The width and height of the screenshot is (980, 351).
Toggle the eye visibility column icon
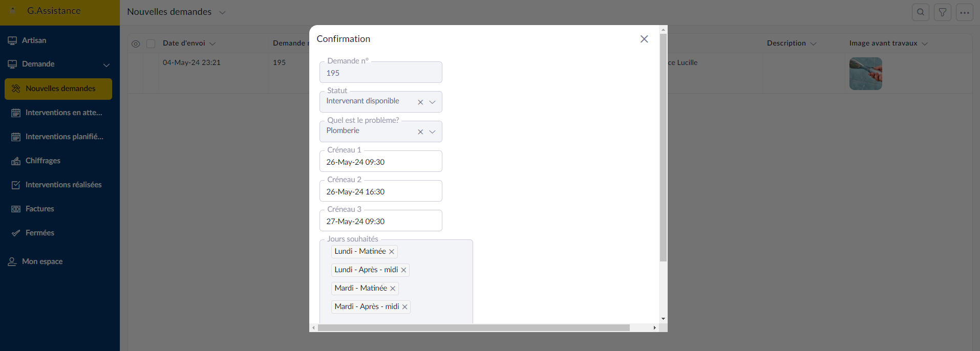[x=136, y=44]
